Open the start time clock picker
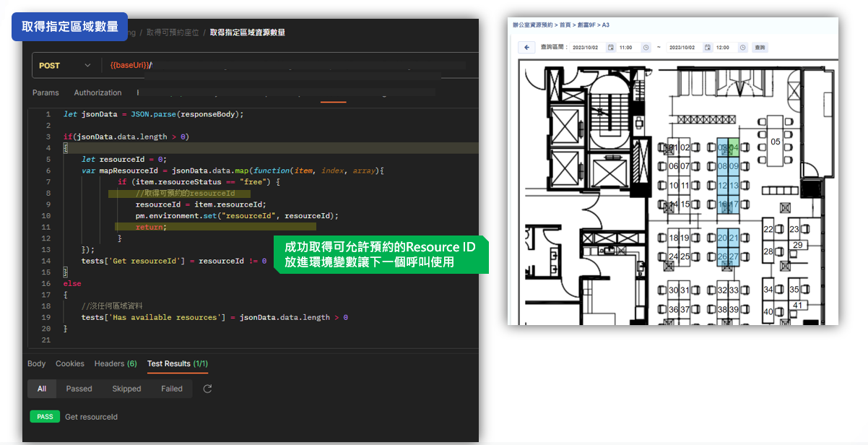Viewport: 868px width, 445px height. tap(646, 48)
